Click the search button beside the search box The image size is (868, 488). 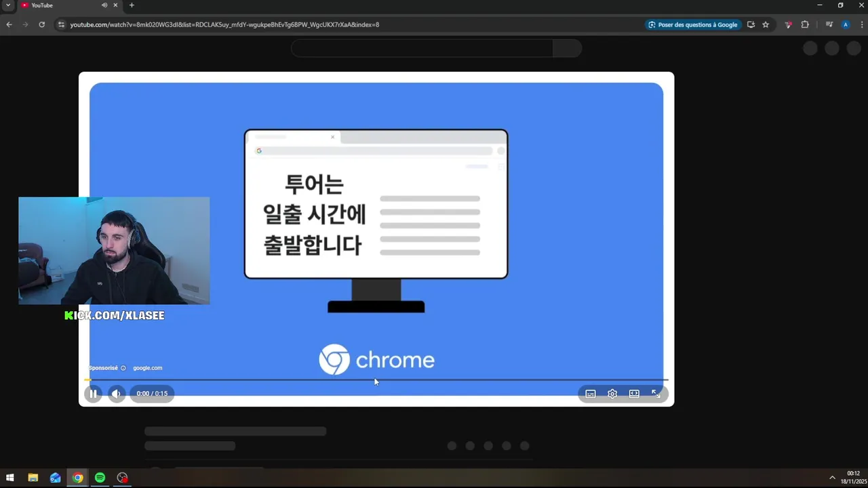click(568, 48)
